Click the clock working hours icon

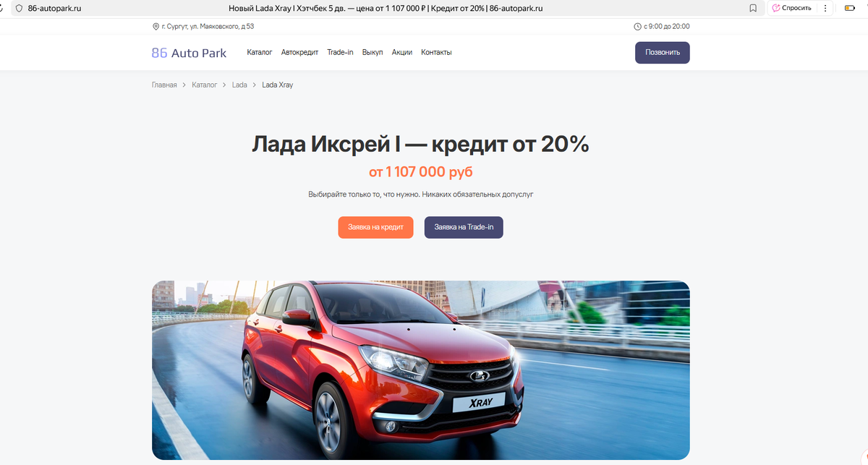coord(637,27)
